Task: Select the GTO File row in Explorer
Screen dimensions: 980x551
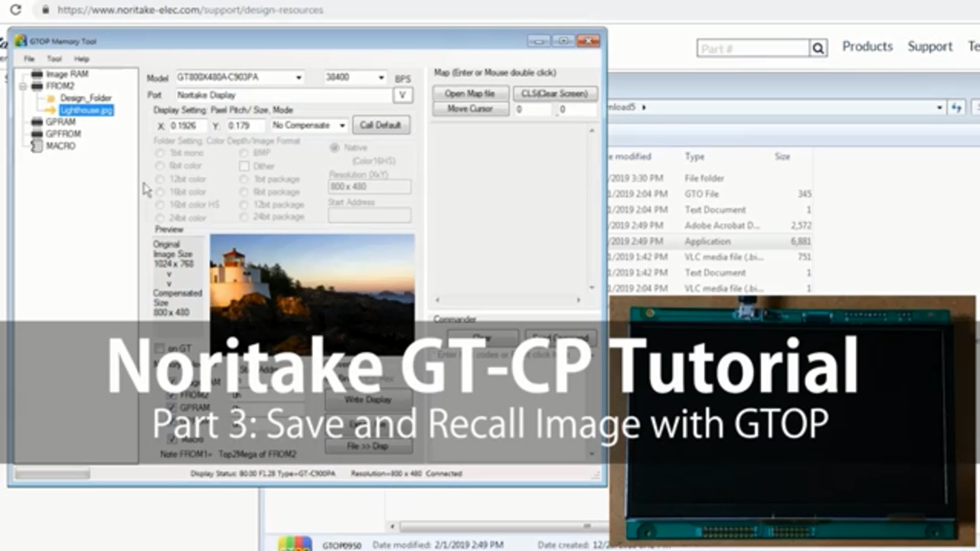Action: [710, 194]
